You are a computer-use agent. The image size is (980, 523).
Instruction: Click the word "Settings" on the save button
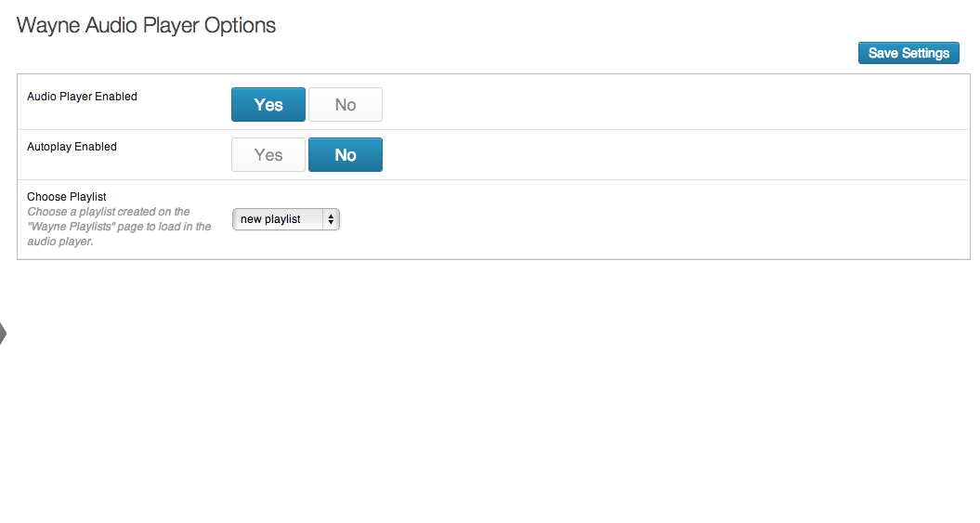point(925,54)
